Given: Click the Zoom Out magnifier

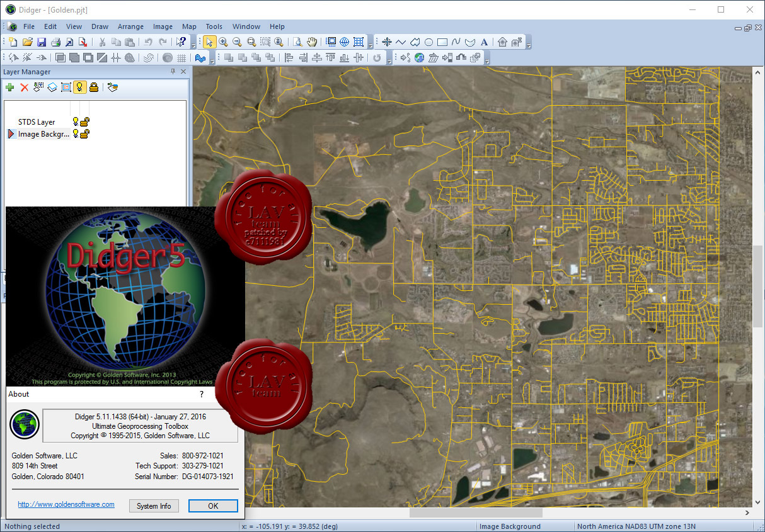Looking at the screenshot, I should 237,42.
